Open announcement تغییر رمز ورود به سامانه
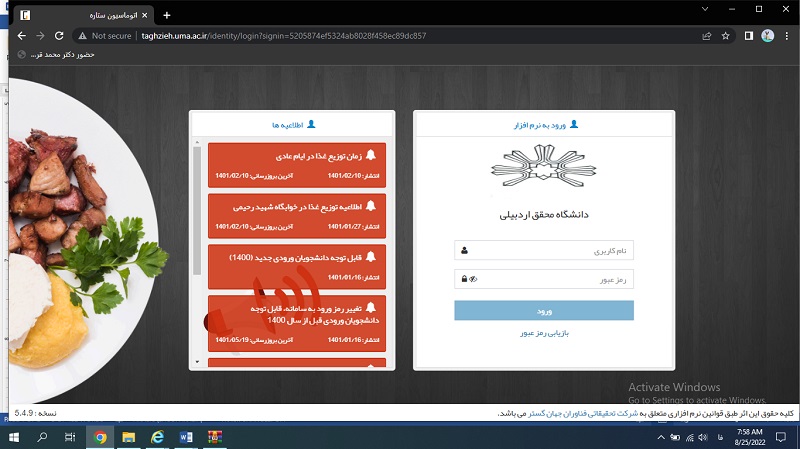Screen dimensions: 800x449 pos(297,323)
